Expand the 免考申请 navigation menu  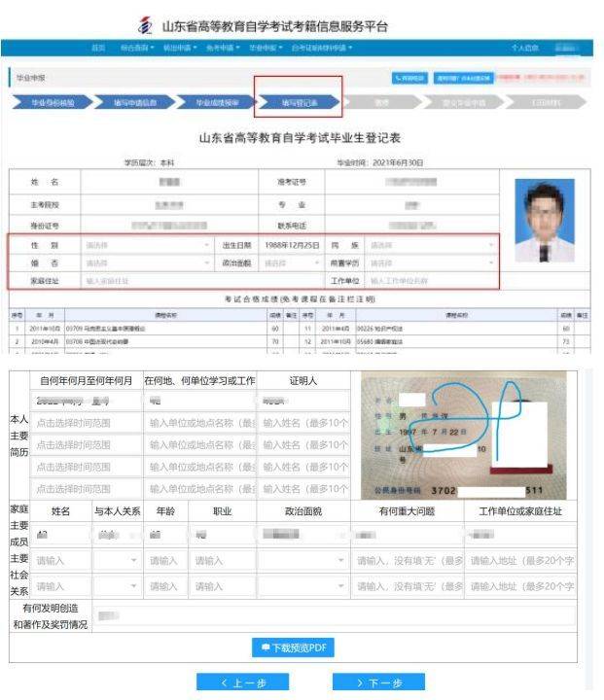(223, 48)
